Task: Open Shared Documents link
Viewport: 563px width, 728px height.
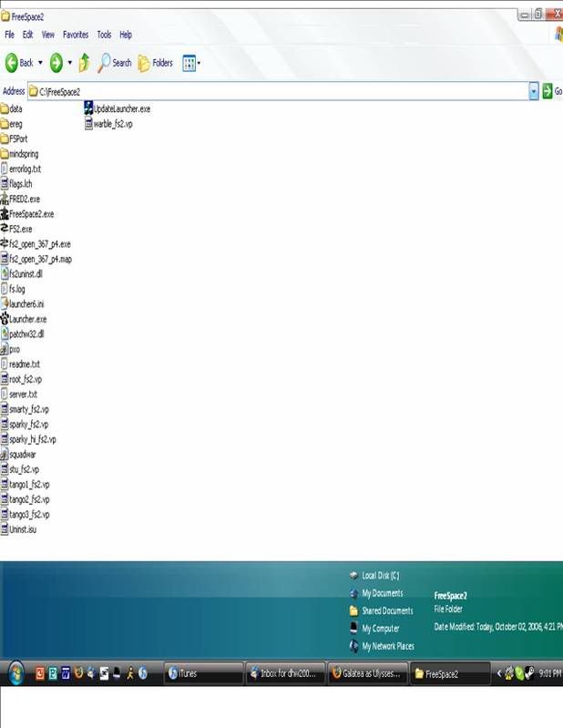Action: point(381,610)
